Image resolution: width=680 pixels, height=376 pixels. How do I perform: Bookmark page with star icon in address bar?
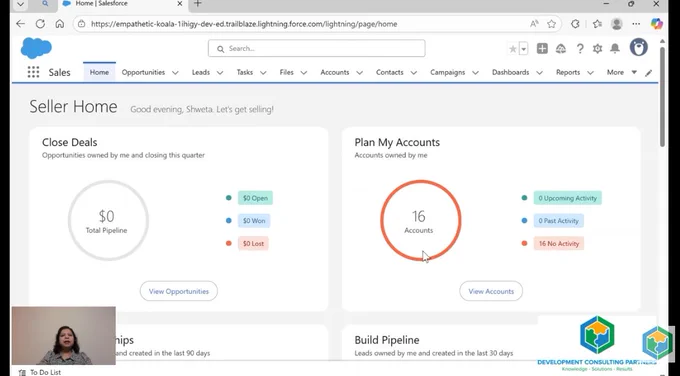click(551, 24)
